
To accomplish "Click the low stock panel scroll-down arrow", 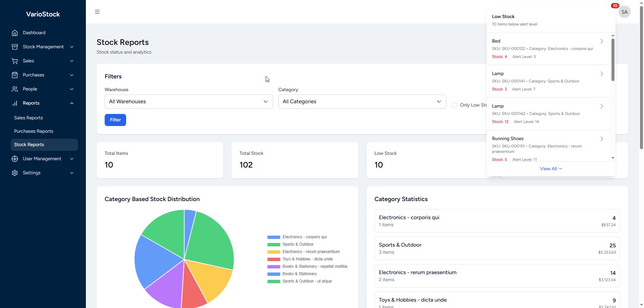I will click(613, 158).
